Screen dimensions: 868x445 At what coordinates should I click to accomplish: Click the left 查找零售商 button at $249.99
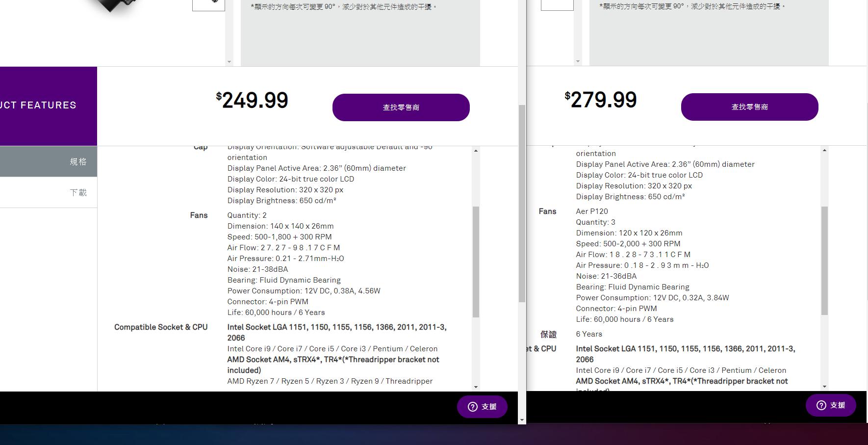(x=401, y=107)
